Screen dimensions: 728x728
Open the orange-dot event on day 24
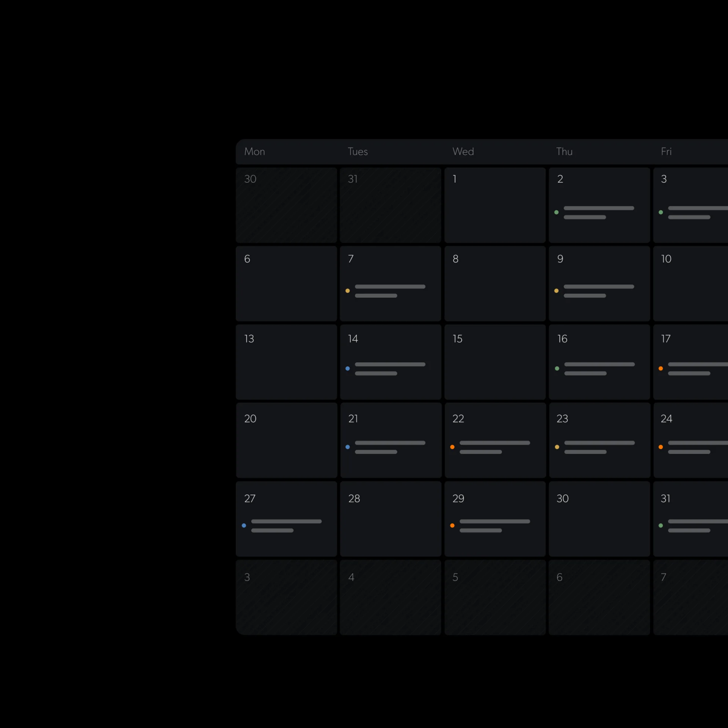click(x=693, y=447)
